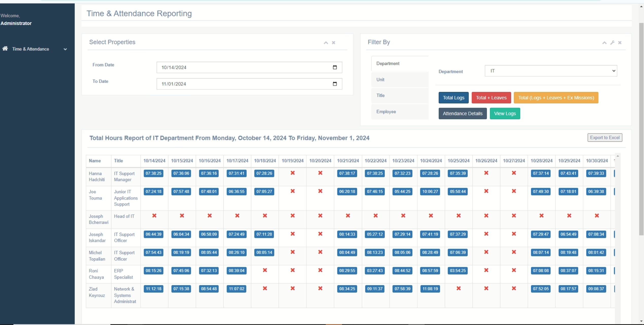This screenshot has width=644, height=325.
Task: Open the Department dropdown showing IT
Action: point(551,71)
